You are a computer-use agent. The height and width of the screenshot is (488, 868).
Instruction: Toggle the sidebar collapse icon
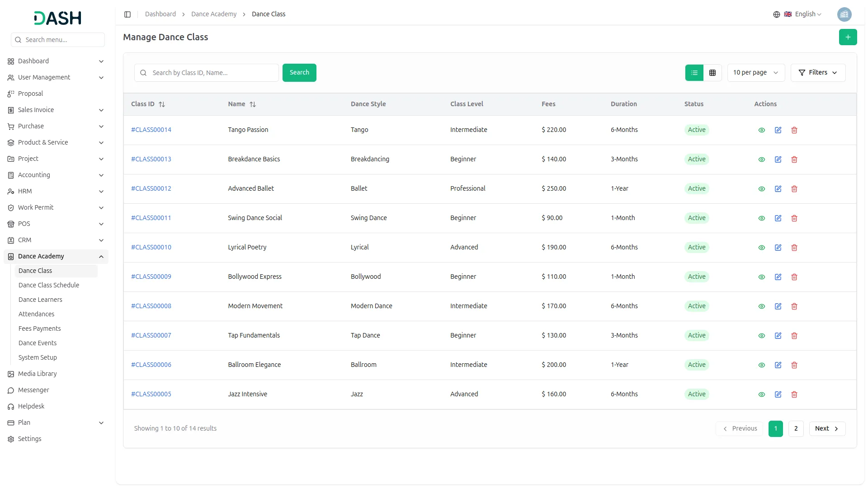[x=127, y=14]
